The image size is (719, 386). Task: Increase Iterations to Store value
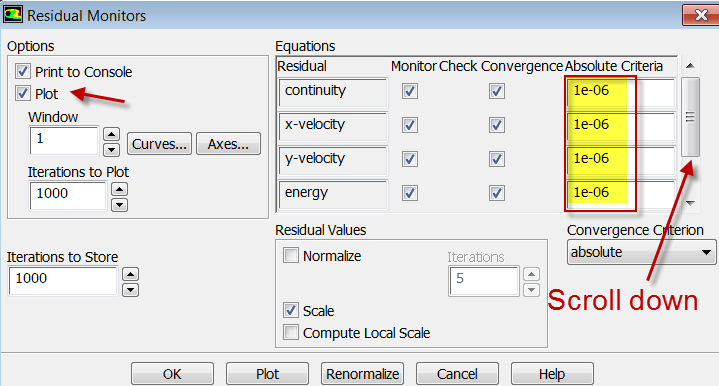(x=130, y=275)
